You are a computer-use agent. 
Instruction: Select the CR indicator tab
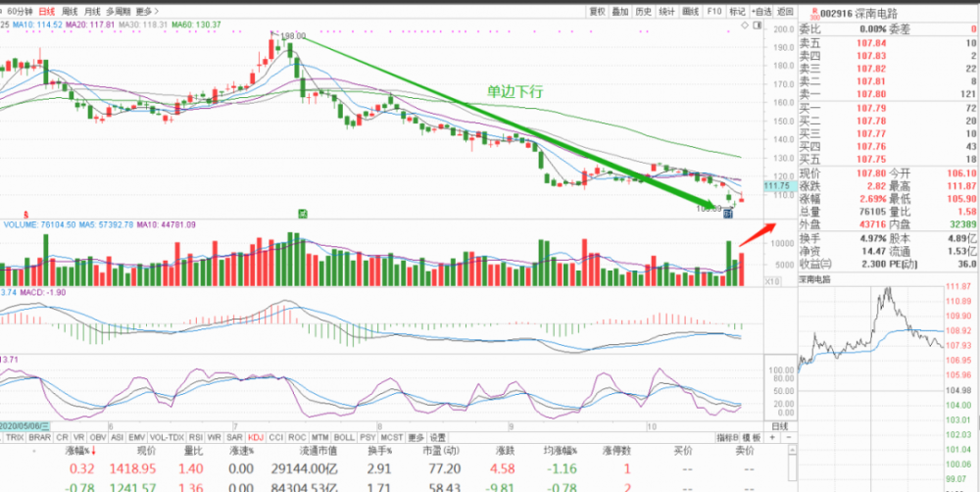tap(61, 438)
